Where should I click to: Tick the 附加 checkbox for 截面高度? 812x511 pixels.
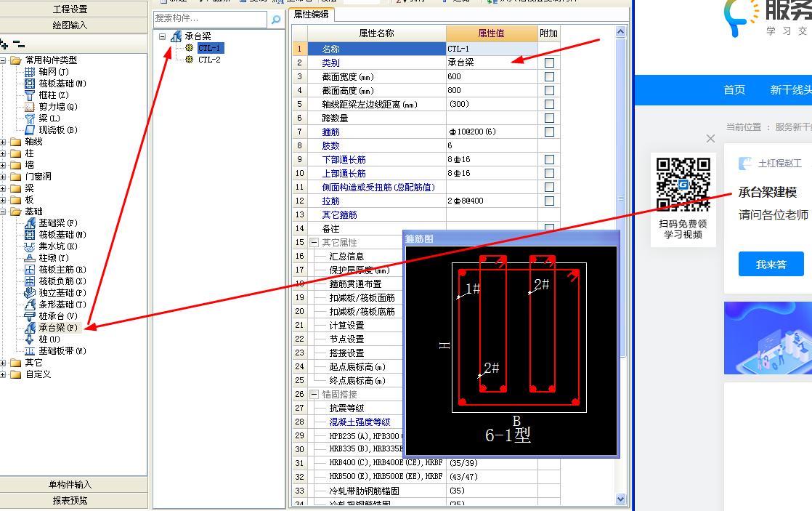pyautogui.click(x=550, y=91)
